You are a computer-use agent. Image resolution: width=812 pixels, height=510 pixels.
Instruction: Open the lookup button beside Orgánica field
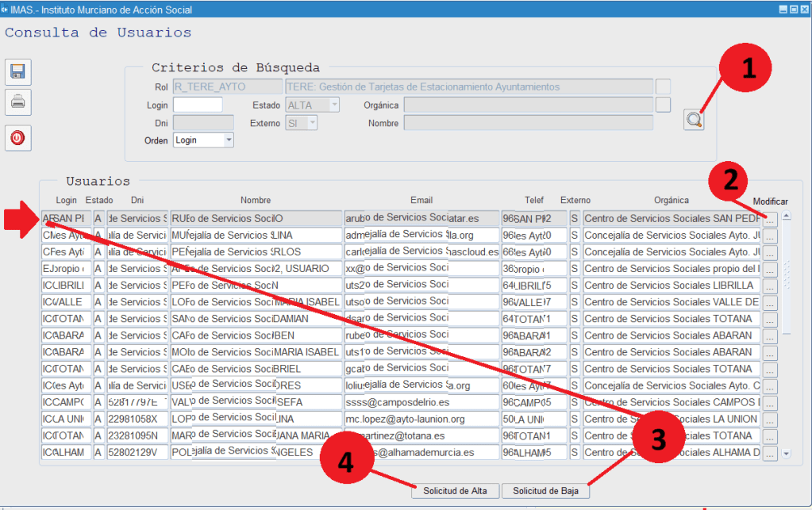click(x=664, y=105)
